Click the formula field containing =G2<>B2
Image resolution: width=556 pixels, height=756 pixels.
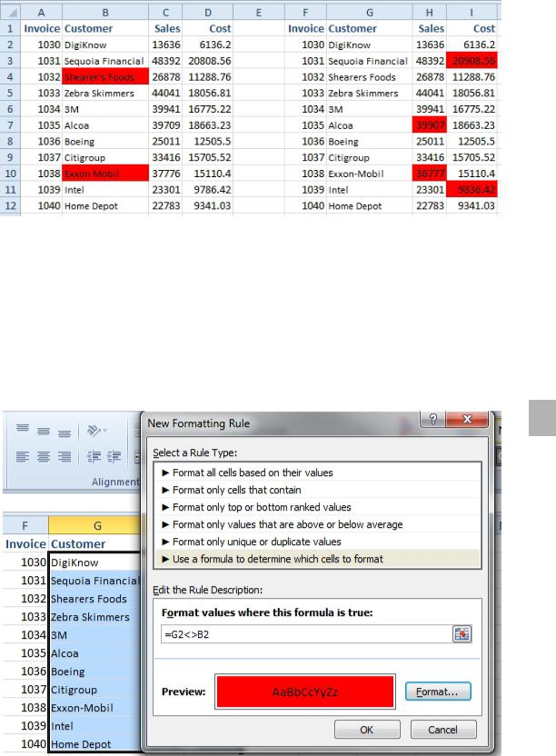coord(307,634)
